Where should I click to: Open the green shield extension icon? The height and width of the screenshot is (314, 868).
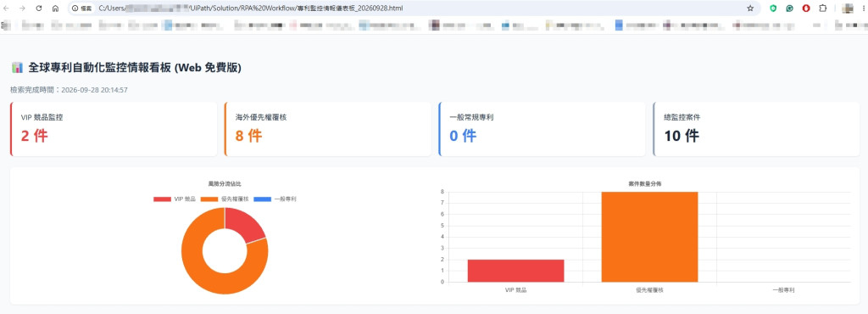(x=773, y=8)
